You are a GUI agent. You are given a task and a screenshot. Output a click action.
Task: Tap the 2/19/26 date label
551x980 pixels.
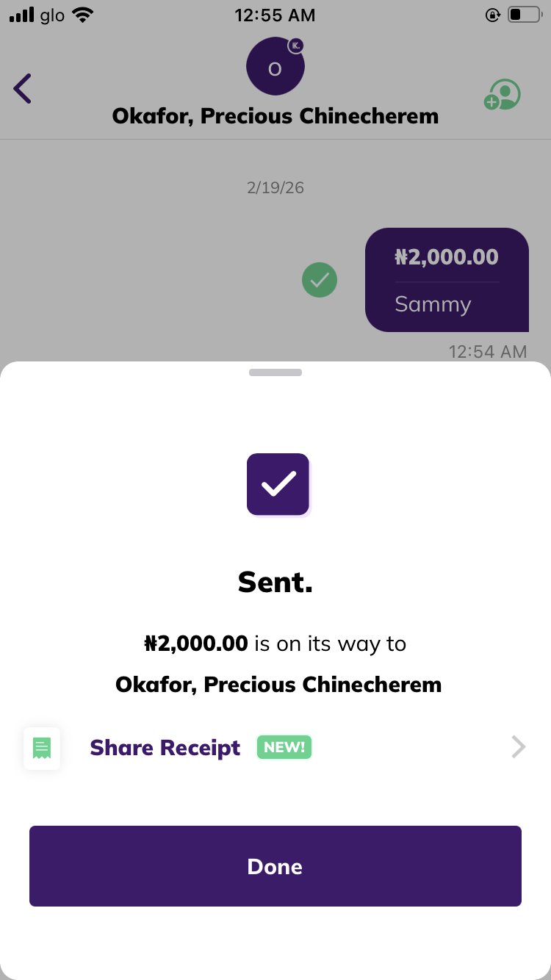[x=275, y=187]
